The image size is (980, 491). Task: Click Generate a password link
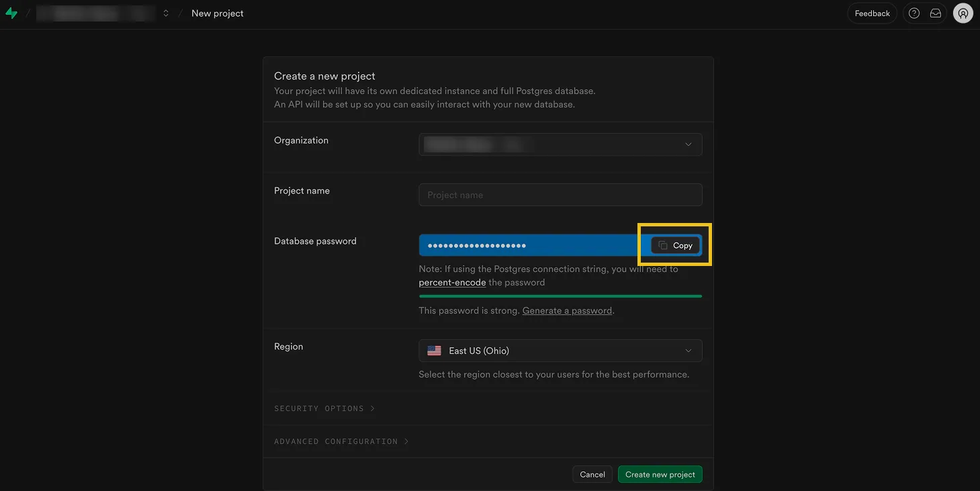click(567, 311)
